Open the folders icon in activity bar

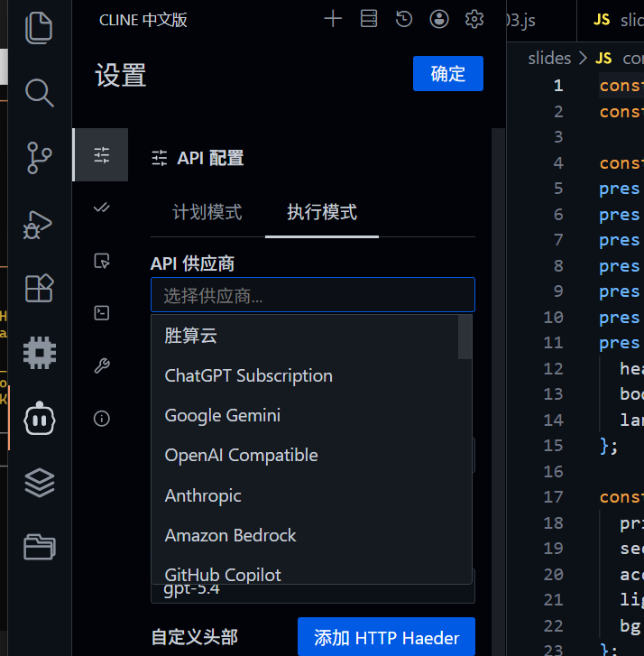(x=40, y=547)
